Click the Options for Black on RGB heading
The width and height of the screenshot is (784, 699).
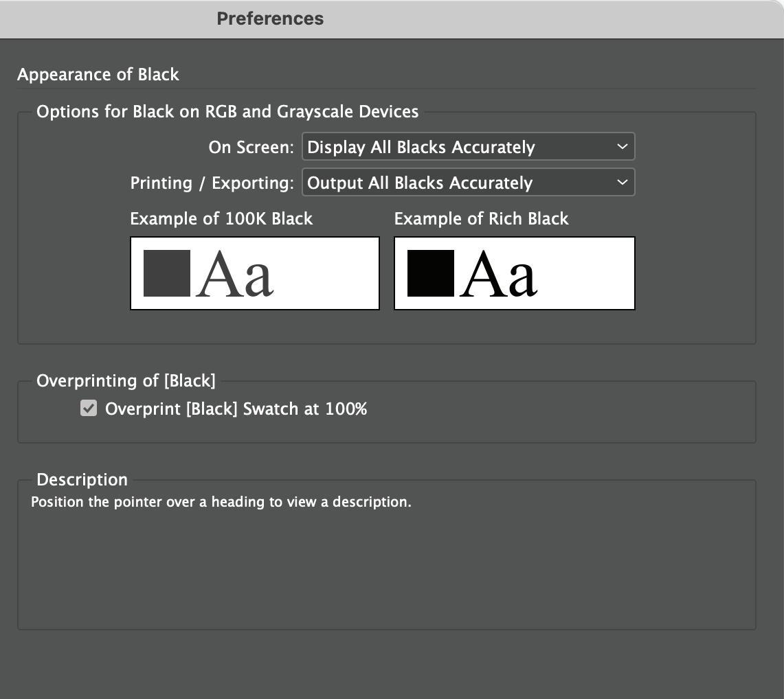(x=227, y=112)
